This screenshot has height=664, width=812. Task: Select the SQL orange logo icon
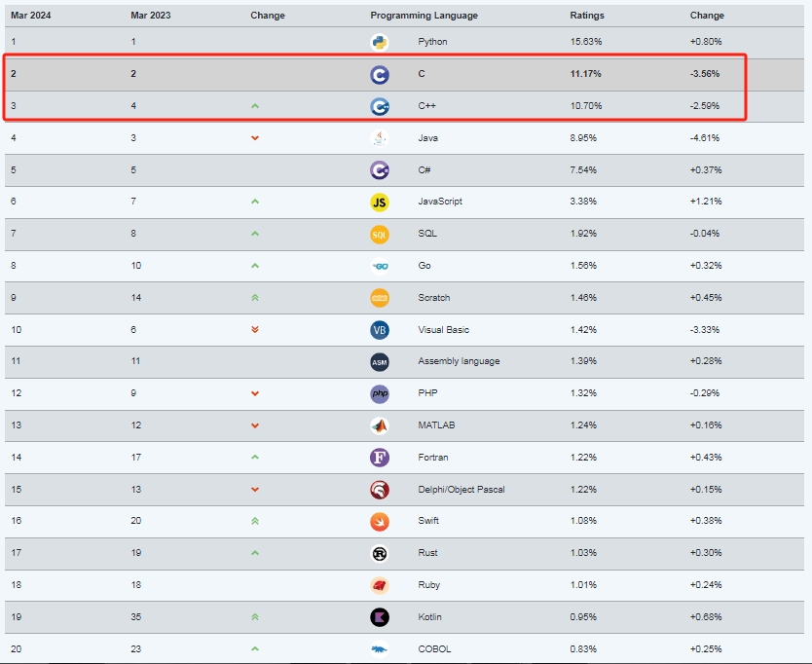pyautogui.click(x=380, y=234)
